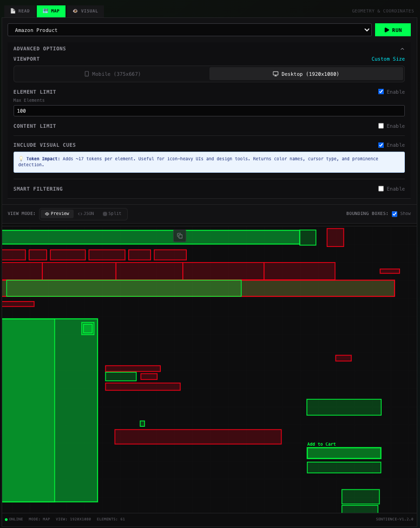Click the Custom Size link

[388, 59]
